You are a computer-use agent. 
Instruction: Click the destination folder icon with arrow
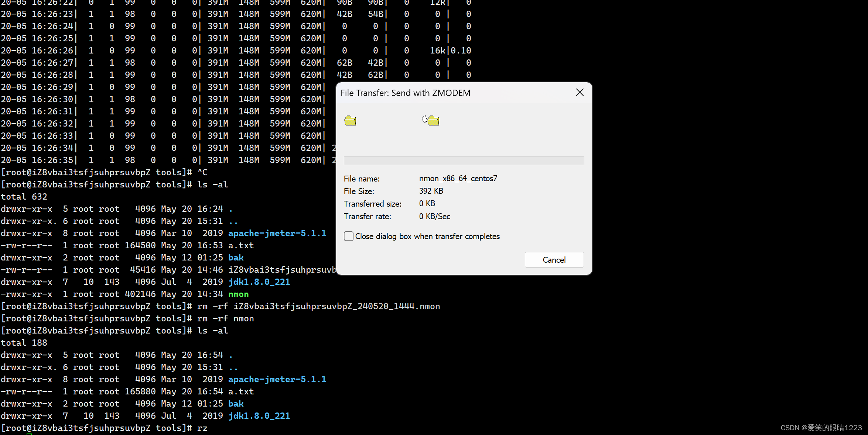431,120
